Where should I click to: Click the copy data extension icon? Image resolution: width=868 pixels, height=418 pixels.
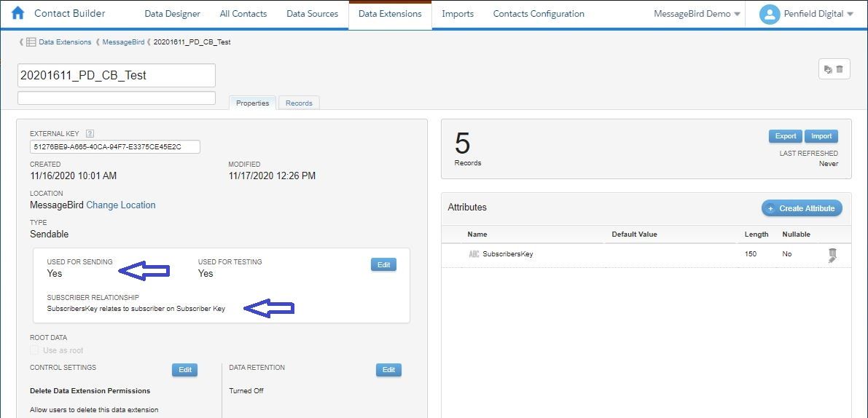(828, 69)
